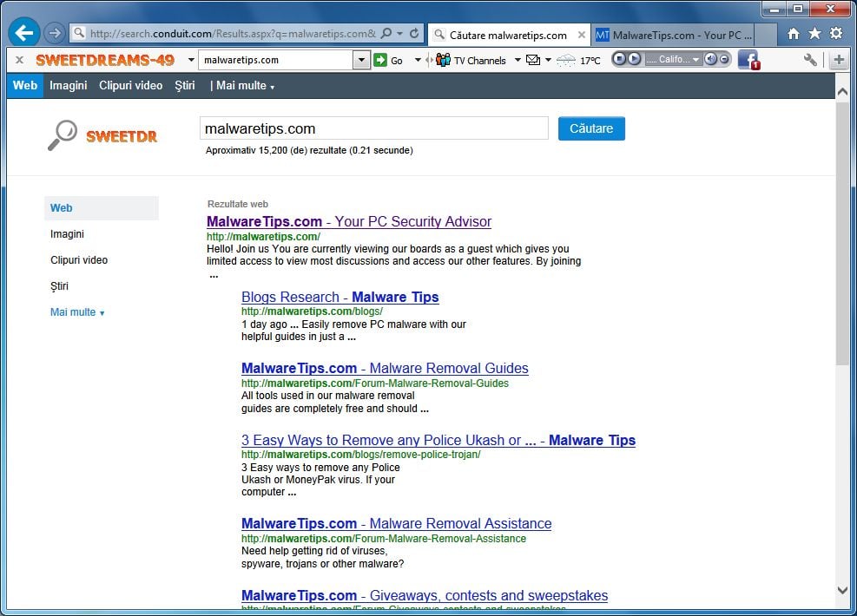Click the 17°C temperature reading
Image resolution: width=857 pixels, height=616 pixels.
pyautogui.click(x=590, y=61)
